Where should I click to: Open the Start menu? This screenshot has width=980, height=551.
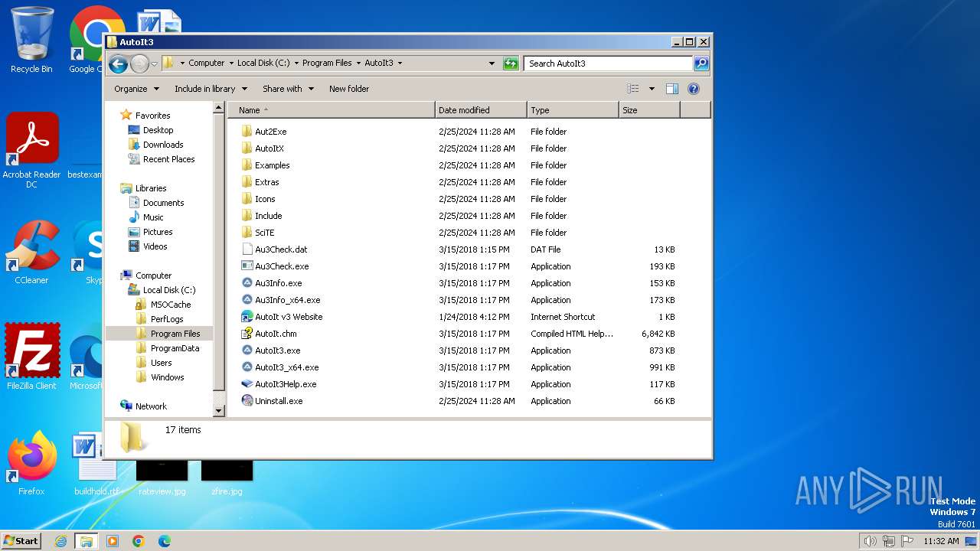21,541
